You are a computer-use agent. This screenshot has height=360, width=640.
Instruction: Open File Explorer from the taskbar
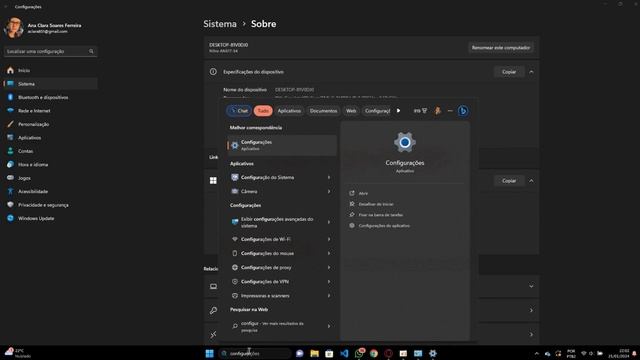[x=314, y=353]
